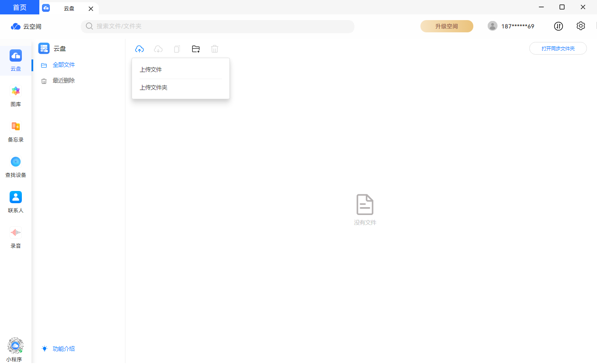The image size is (597, 364).
Task: Click the copy toolbar icon
Action: coord(177,49)
